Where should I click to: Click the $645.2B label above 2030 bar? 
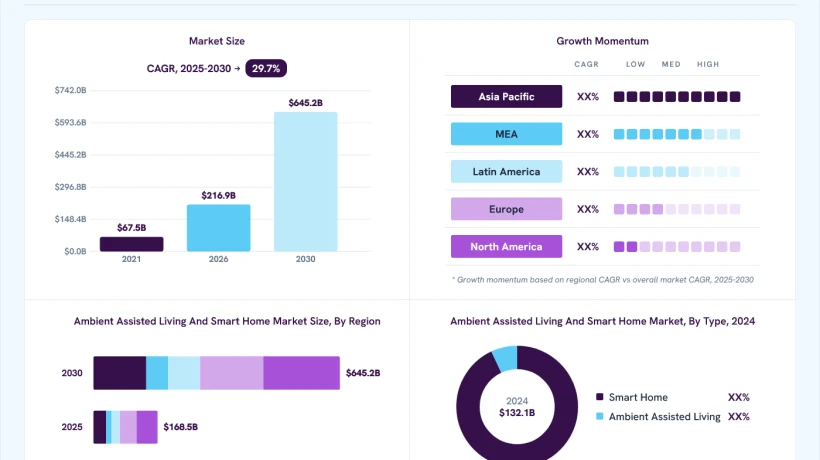click(x=305, y=103)
